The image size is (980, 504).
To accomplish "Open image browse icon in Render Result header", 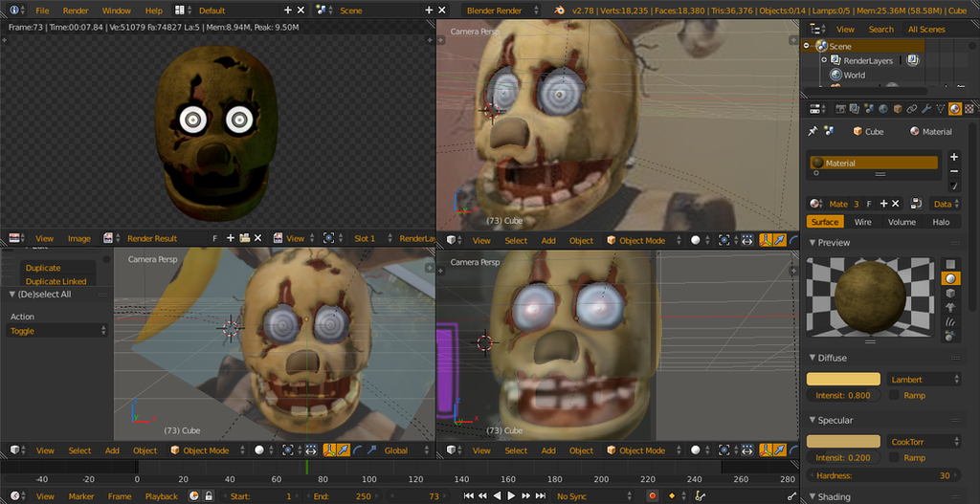I will [x=107, y=238].
